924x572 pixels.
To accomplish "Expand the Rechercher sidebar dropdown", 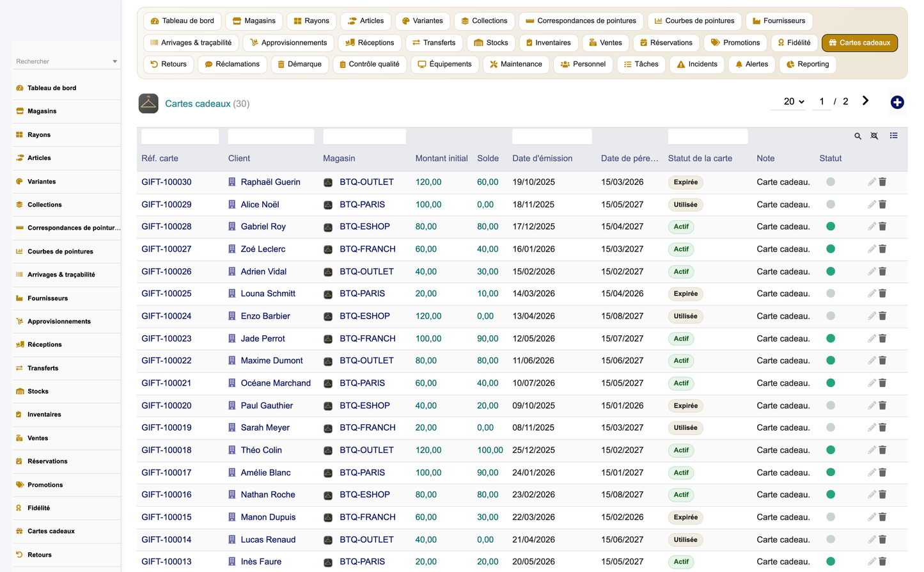I will tap(115, 61).
